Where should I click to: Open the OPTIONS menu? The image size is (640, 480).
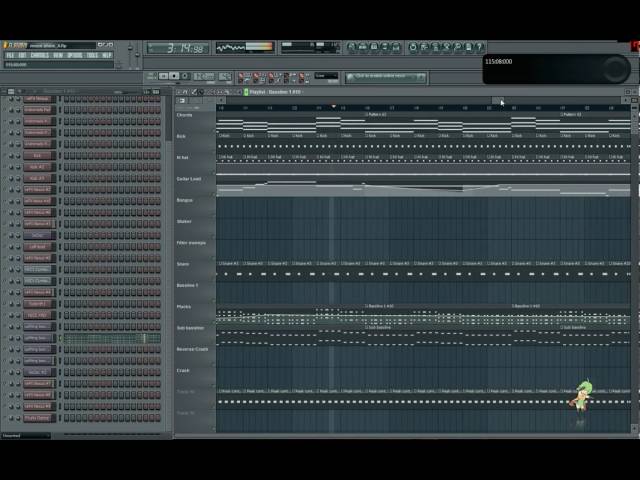pos(75,55)
